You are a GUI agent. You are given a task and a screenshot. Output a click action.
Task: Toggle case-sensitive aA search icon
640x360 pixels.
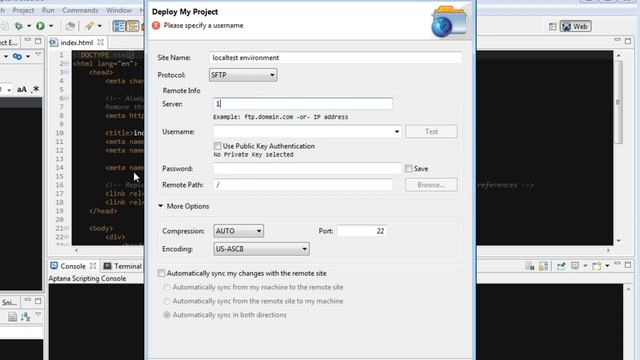coord(22,89)
